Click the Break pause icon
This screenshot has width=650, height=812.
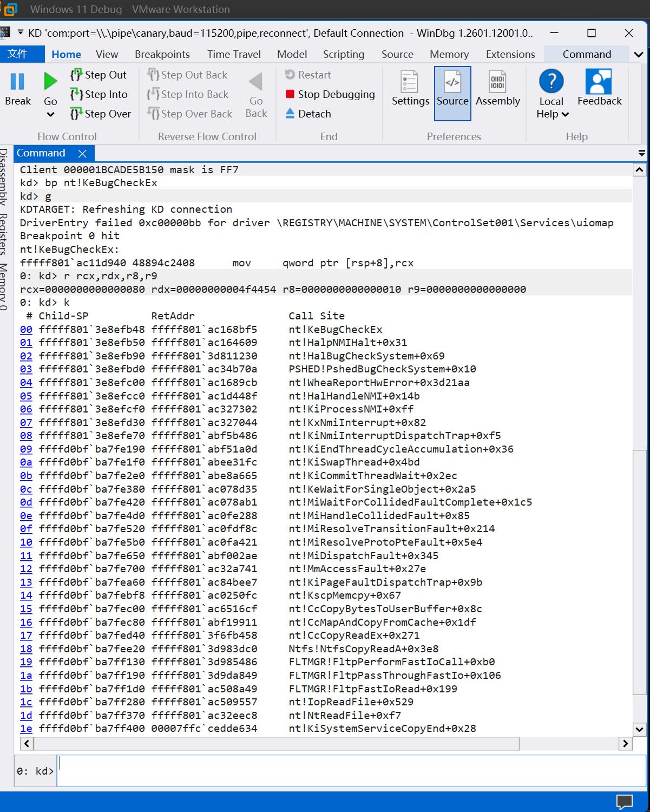(17, 81)
